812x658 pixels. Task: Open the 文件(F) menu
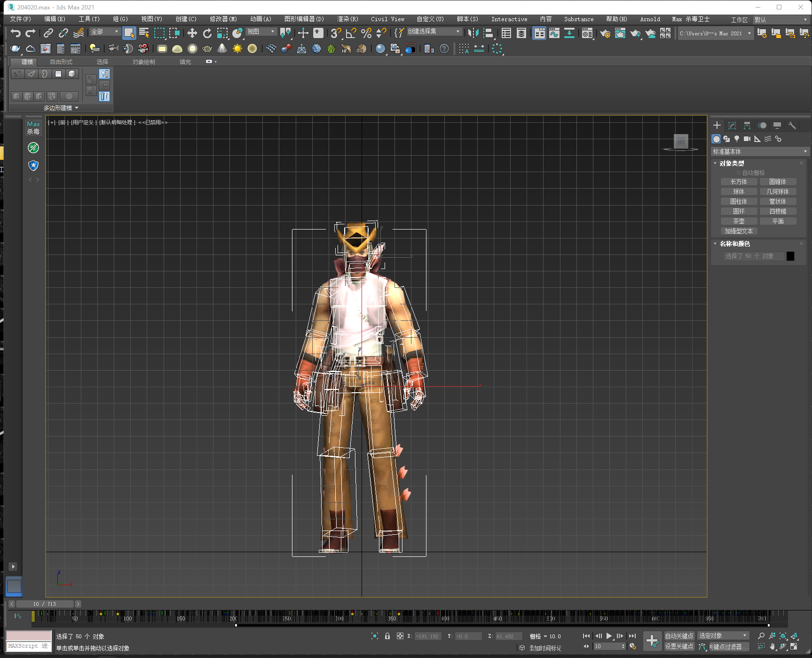pos(20,19)
